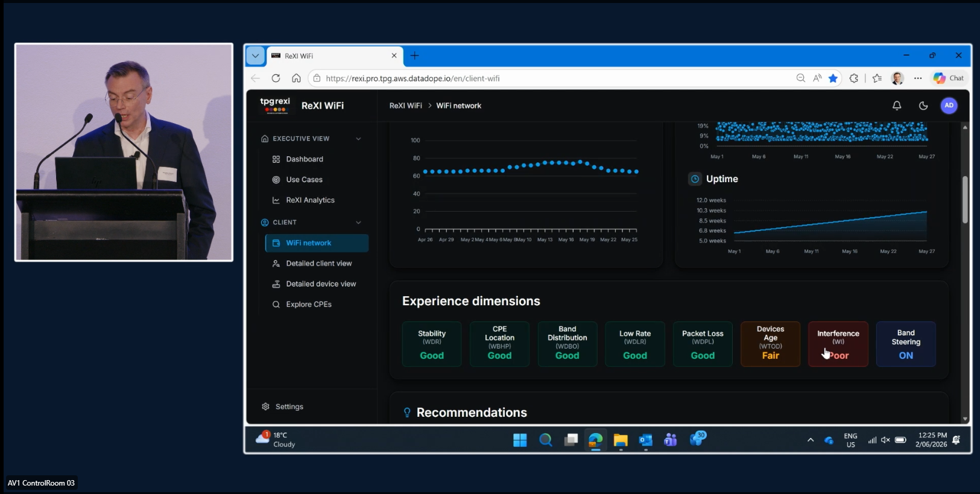The width and height of the screenshot is (980, 494).
Task: Click the page vertical scrollbar thumb
Action: point(965,200)
